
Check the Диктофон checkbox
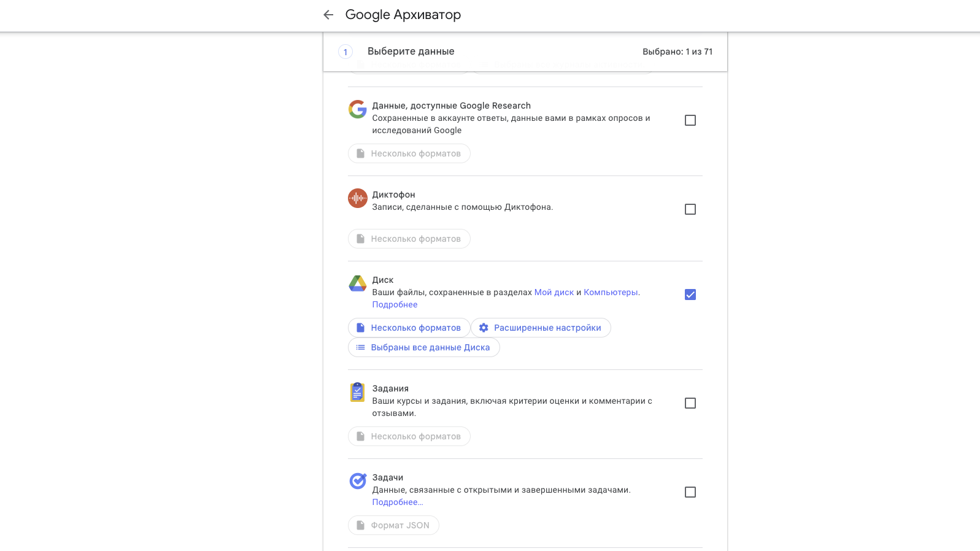point(690,209)
